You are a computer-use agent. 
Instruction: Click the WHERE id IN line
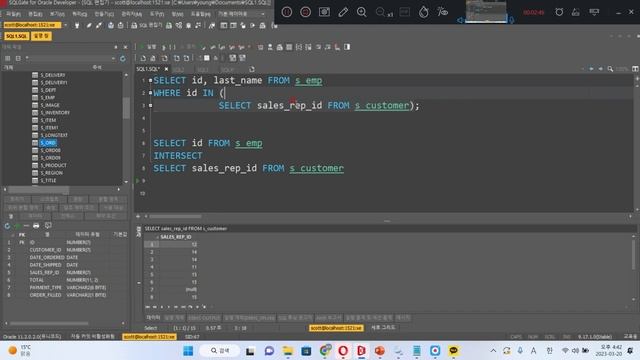[x=189, y=93]
